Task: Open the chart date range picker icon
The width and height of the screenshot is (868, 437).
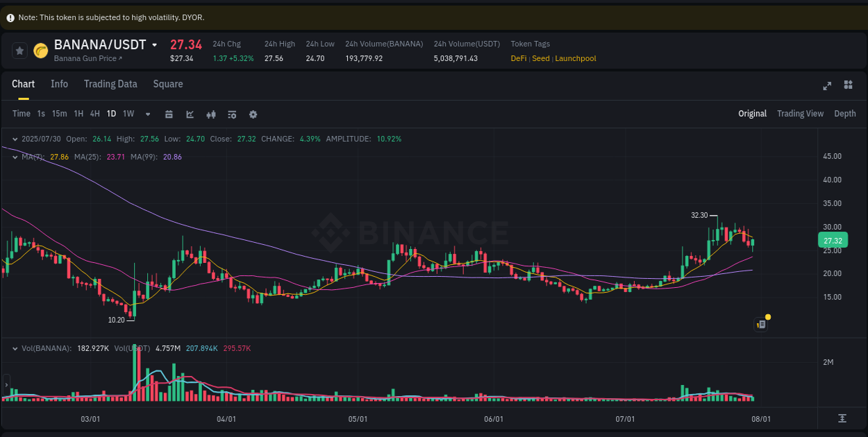Action: [x=169, y=114]
